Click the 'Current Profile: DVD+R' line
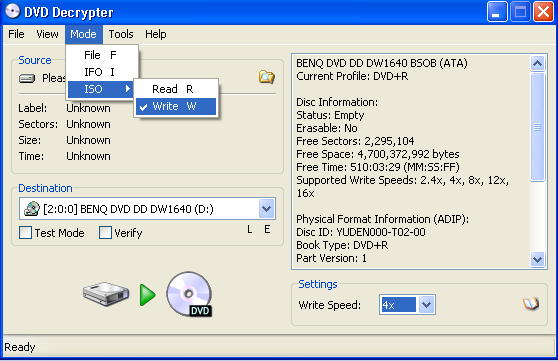This screenshot has height=361, width=558. click(352, 76)
